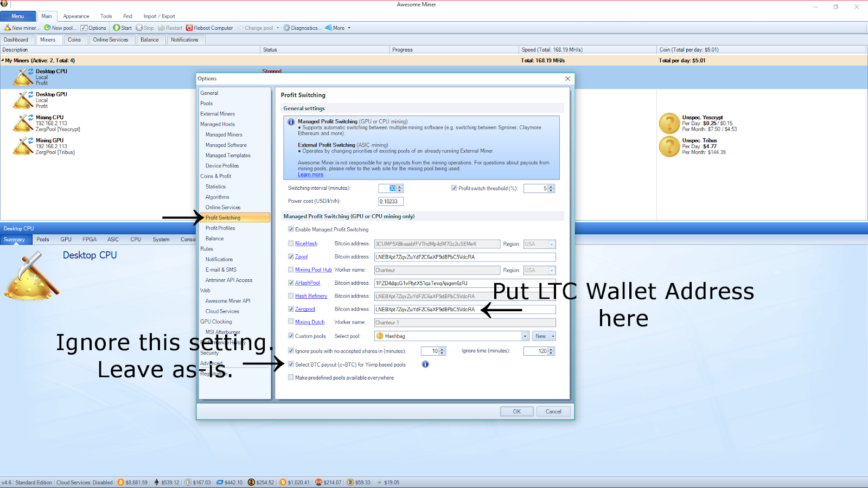Switch to the Balance tab
The width and height of the screenshot is (868, 488).
[x=150, y=39]
